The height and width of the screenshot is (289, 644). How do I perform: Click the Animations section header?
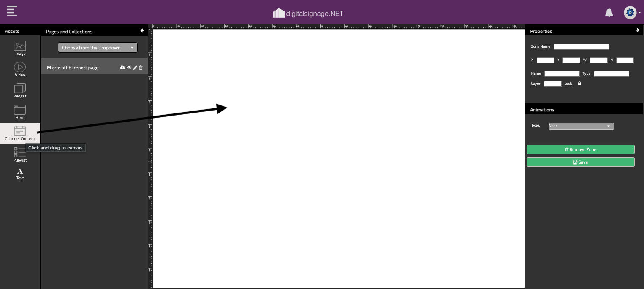(x=542, y=110)
